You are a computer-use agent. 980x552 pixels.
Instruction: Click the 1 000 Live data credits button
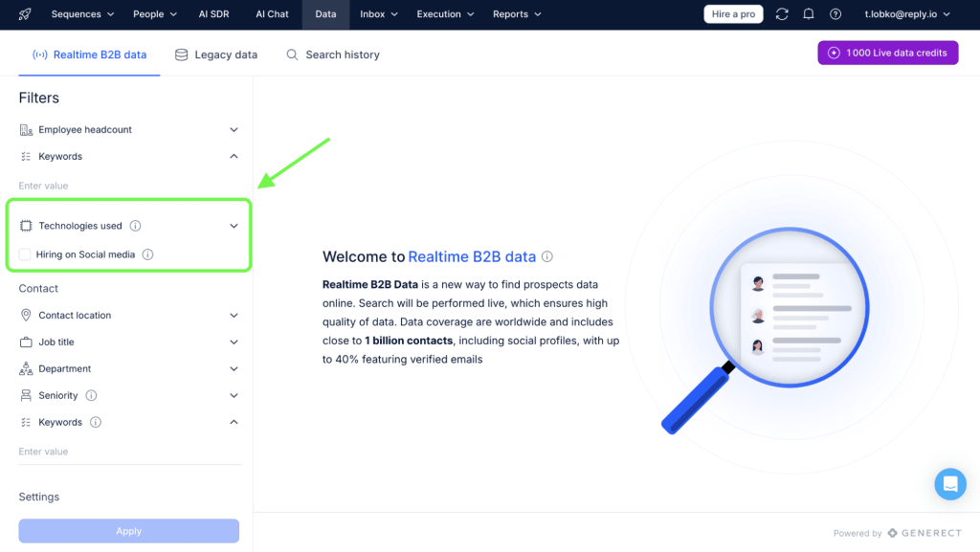pyautogui.click(x=887, y=53)
